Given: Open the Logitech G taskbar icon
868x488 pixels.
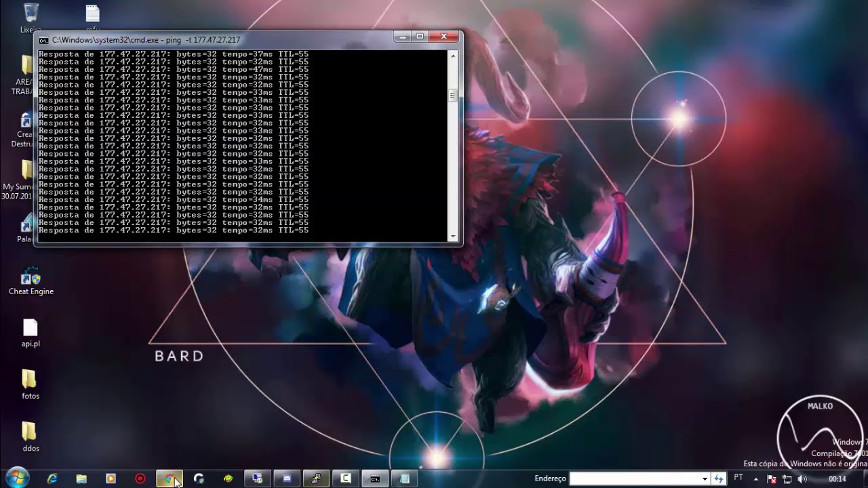Looking at the screenshot, I should 199,479.
